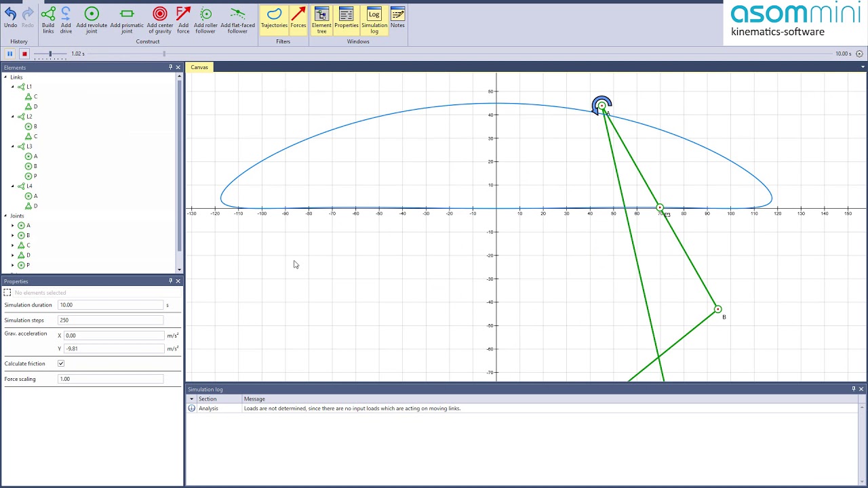Select joint C under link L1

pos(31,97)
